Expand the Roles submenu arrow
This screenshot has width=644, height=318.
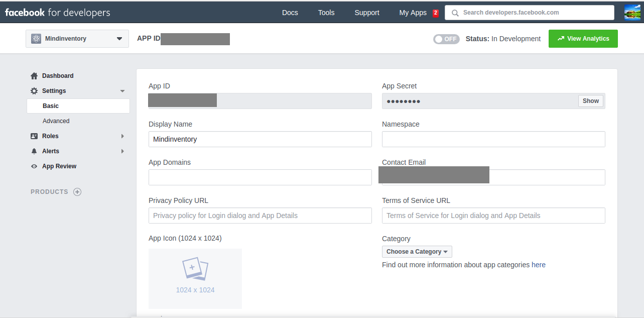coord(122,136)
